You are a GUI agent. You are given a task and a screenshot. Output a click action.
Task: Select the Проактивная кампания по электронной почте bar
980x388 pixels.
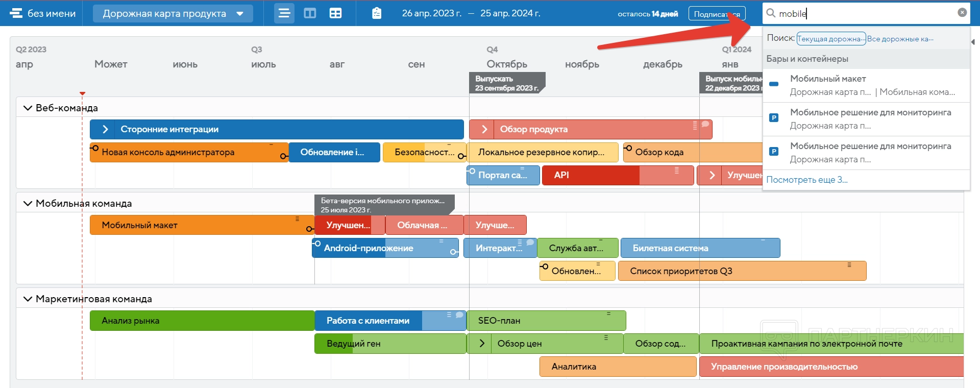pyautogui.click(x=831, y=344)
